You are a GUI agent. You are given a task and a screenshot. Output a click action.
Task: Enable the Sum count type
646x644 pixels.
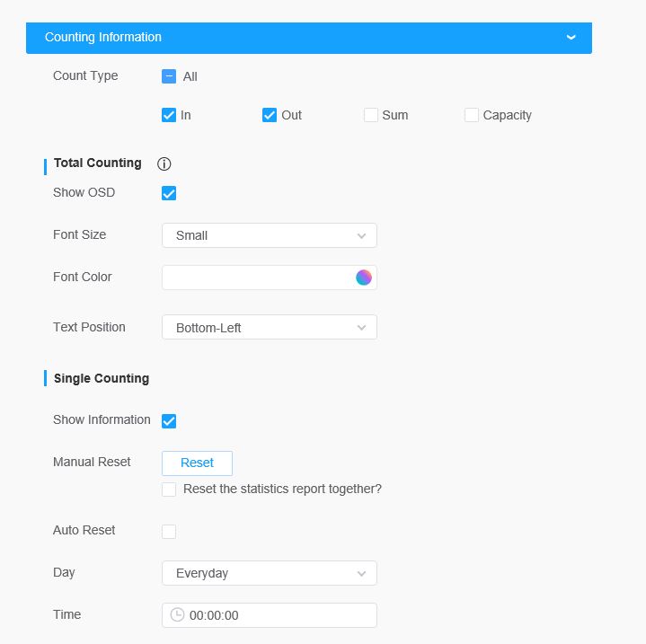371,115
